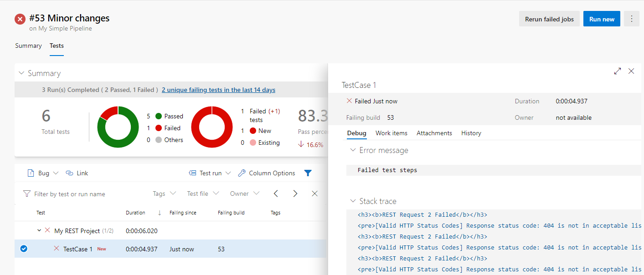Toggle the filter funnel icon
Viewport: 644px width, 275px height.
[308, 173]
